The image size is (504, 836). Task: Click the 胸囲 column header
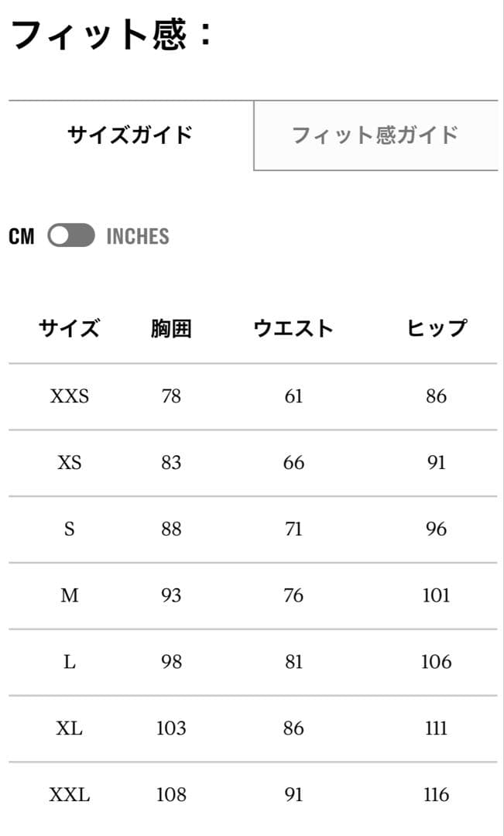[x=171, y=327]
